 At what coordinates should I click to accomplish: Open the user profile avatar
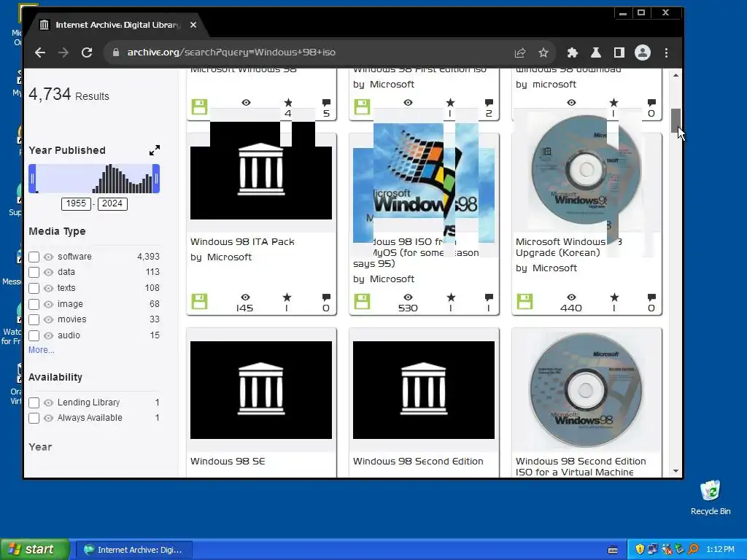point(642,52)
